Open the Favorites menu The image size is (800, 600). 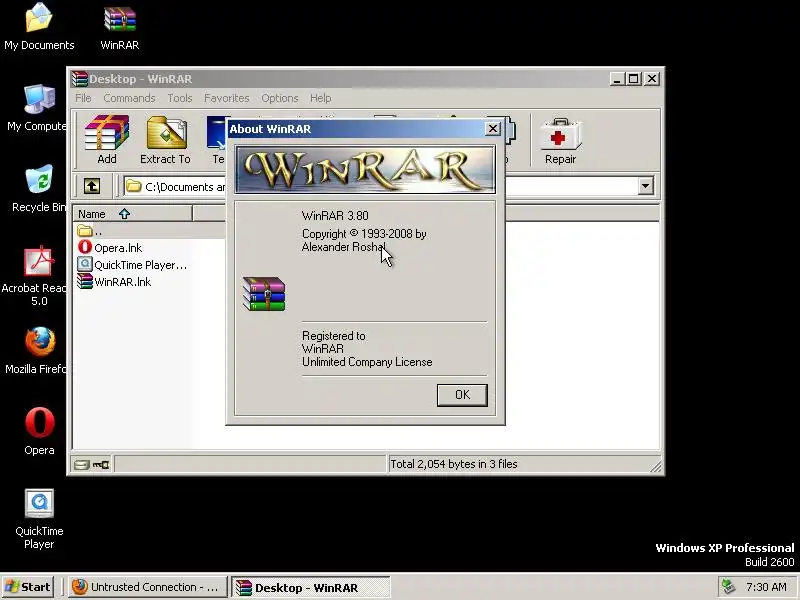click(227, 98)
